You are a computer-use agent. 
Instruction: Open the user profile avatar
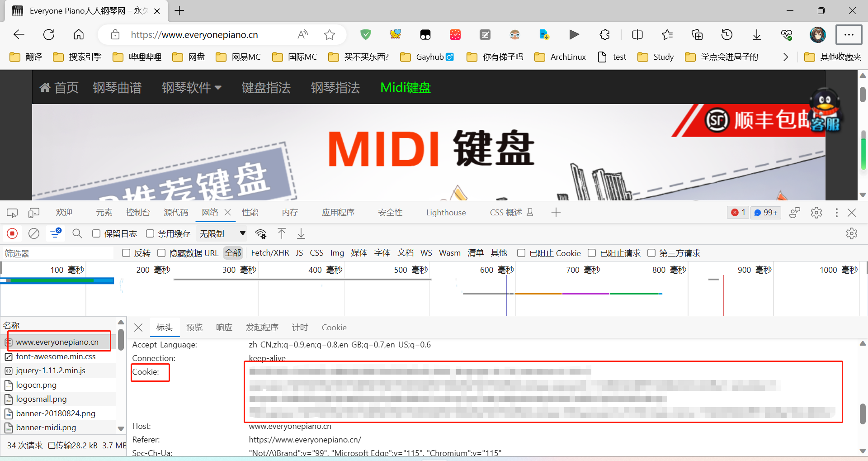817,34
